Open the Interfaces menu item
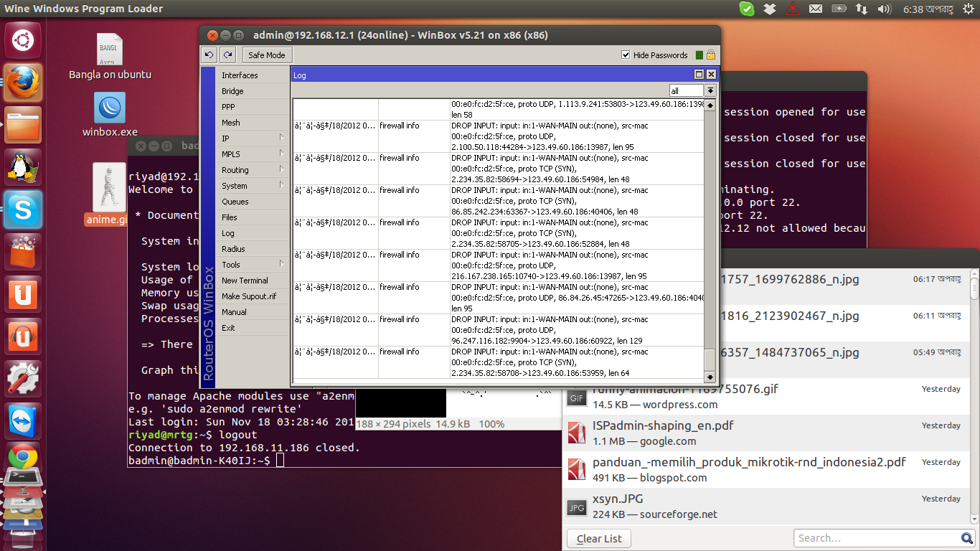Viewport: 980px width, 551px height. point(253,75)
